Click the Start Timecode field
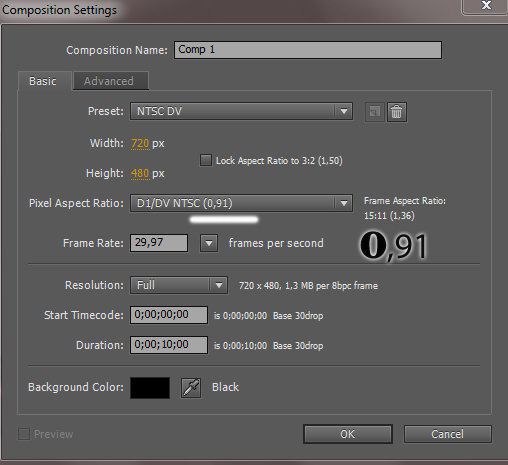This screenshot has height=465, width=508. [169, 315]
